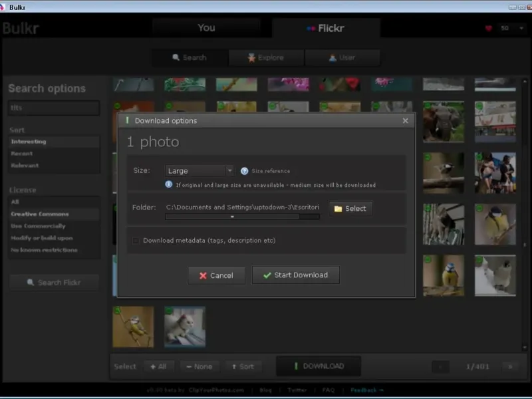Click the Sort button in bottom bar
Viewport: 532px width, 399px height.
pos(243,366)
